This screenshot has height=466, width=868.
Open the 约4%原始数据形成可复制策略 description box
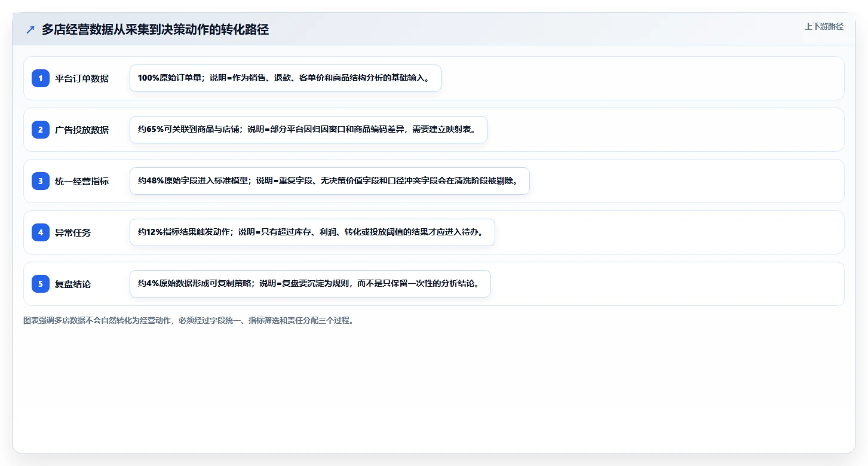tap(310, 284)
